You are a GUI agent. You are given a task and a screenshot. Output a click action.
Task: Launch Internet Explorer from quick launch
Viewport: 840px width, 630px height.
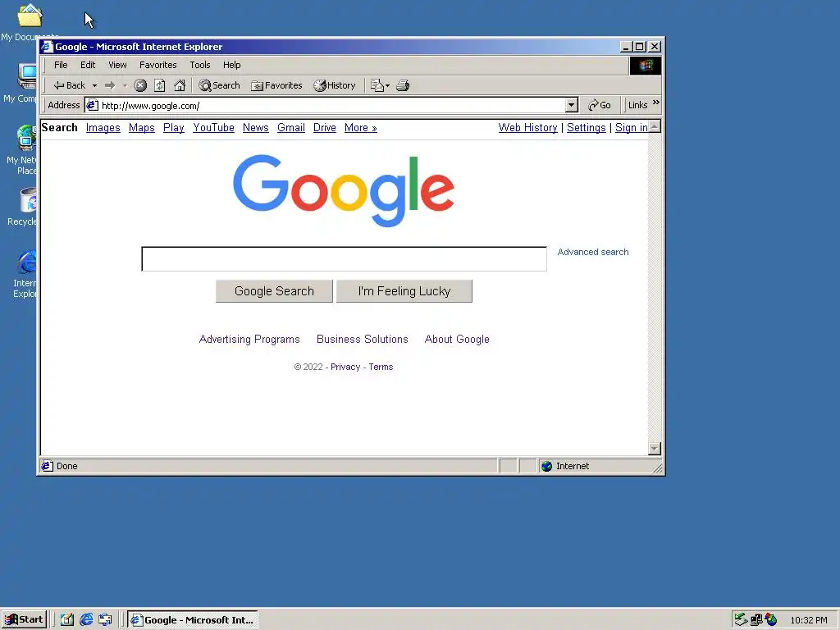[86, 620]
